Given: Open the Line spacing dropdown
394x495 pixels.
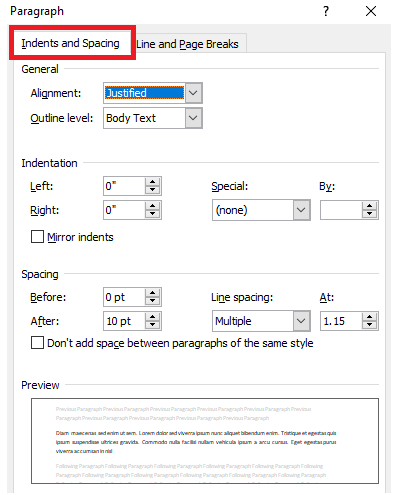Looking at the screenshot, I should [301, 321].
